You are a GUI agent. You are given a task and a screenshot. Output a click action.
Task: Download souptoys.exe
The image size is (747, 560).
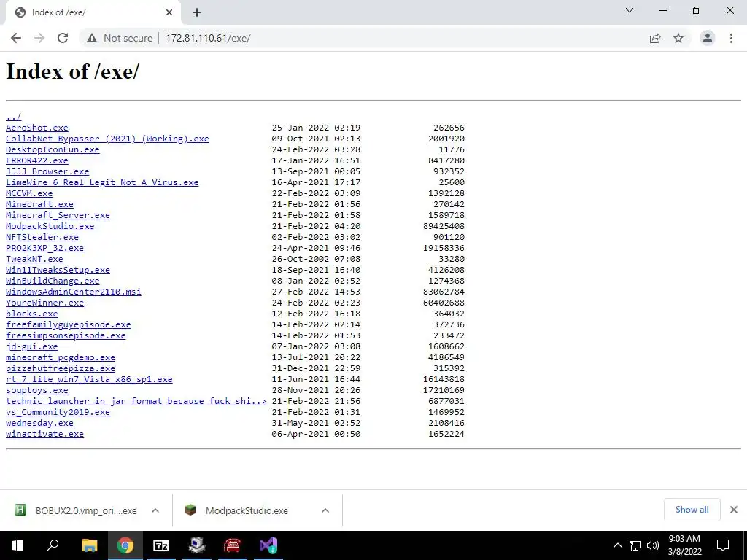tap(37, 391)
